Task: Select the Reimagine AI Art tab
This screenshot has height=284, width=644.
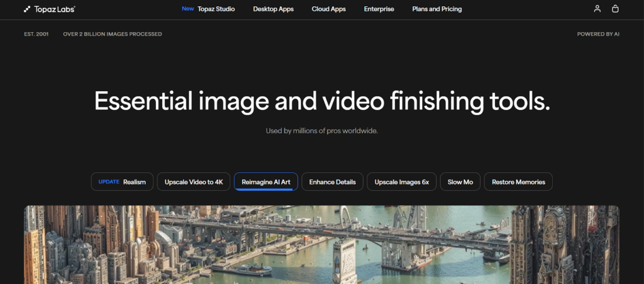Action: pos(266,182)
